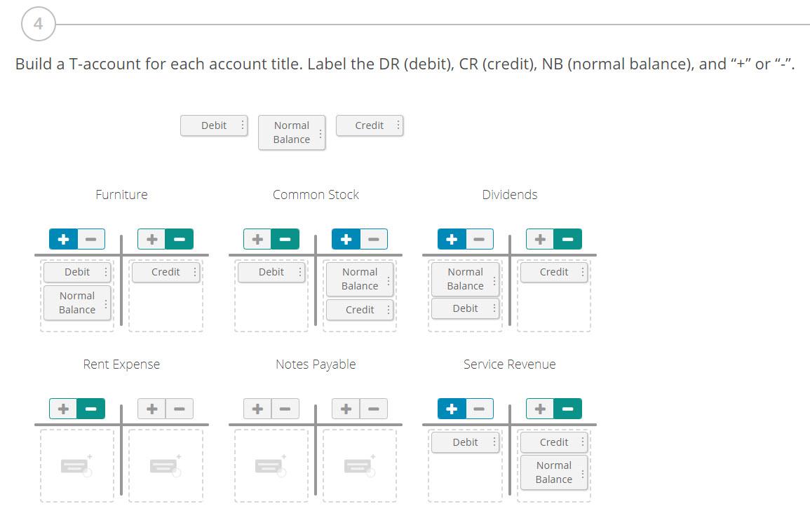The width and height of the screenshot is (810, 532).
Task: Select the Normal Balance chip in the answer bank
Action: click(x=292, y=132)
